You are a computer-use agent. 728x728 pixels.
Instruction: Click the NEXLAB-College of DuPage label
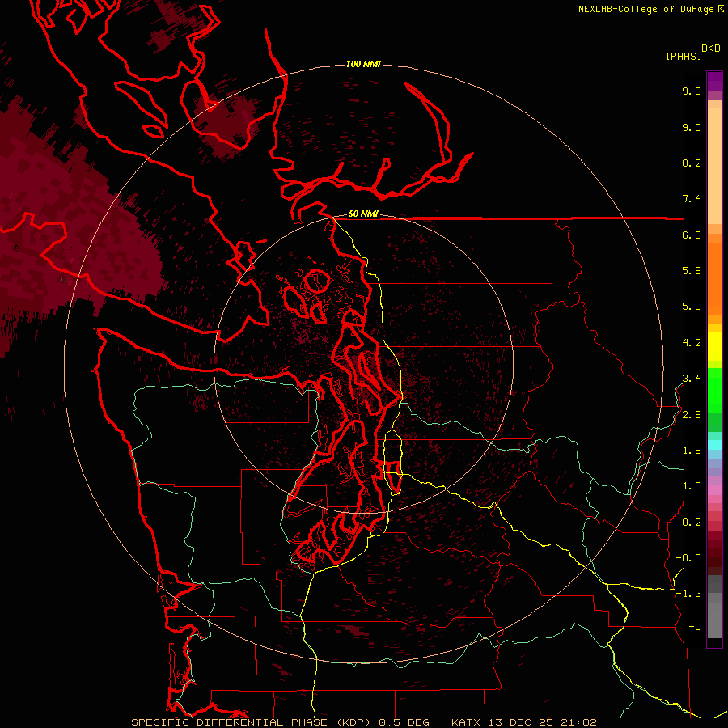coord(646,9)
